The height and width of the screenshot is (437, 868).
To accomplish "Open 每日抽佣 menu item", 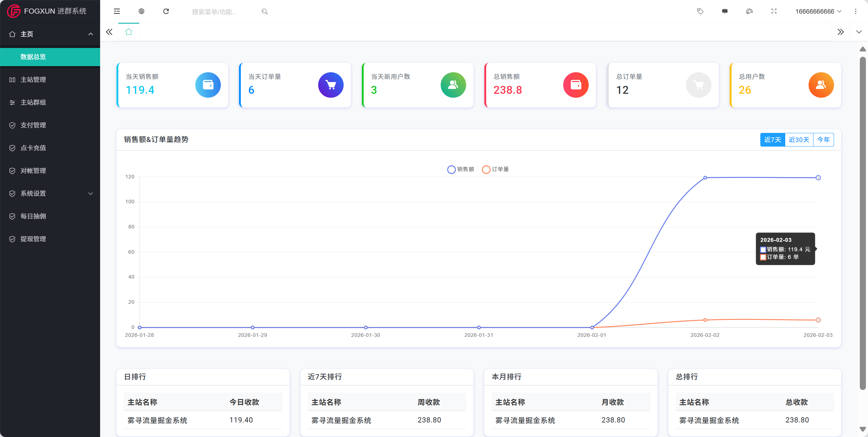I will tap(50, 216).
